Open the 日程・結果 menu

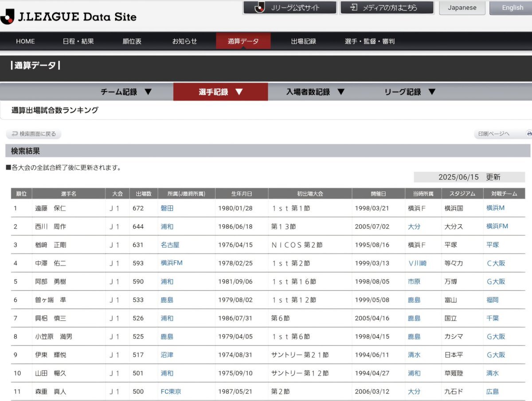78,41
